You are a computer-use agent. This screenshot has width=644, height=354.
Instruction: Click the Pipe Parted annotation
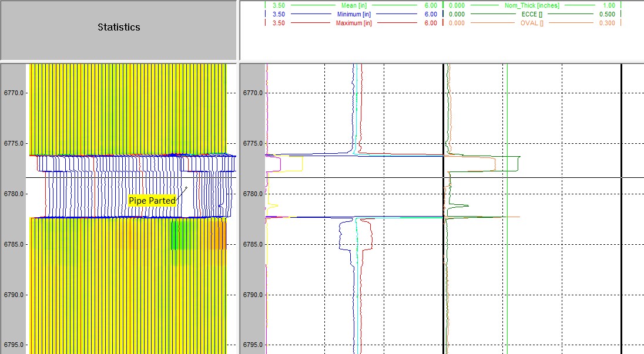152,200
